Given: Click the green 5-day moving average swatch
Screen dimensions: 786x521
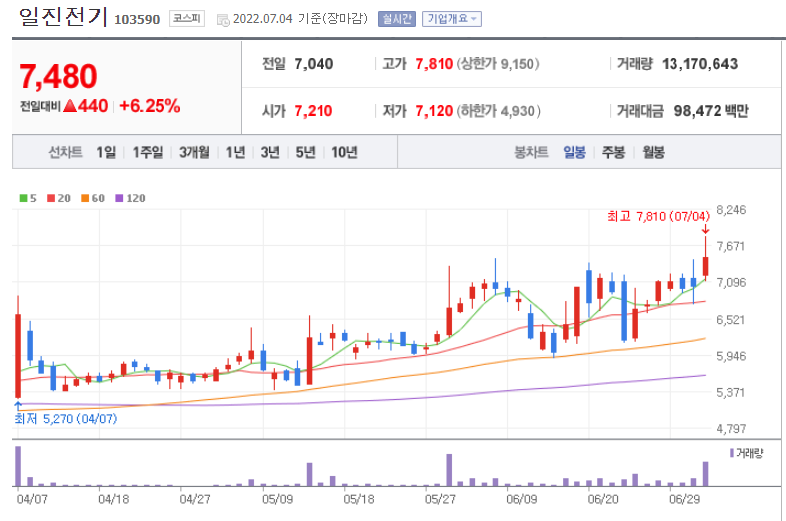Looking at the screenshot, I should click(23, 198).
